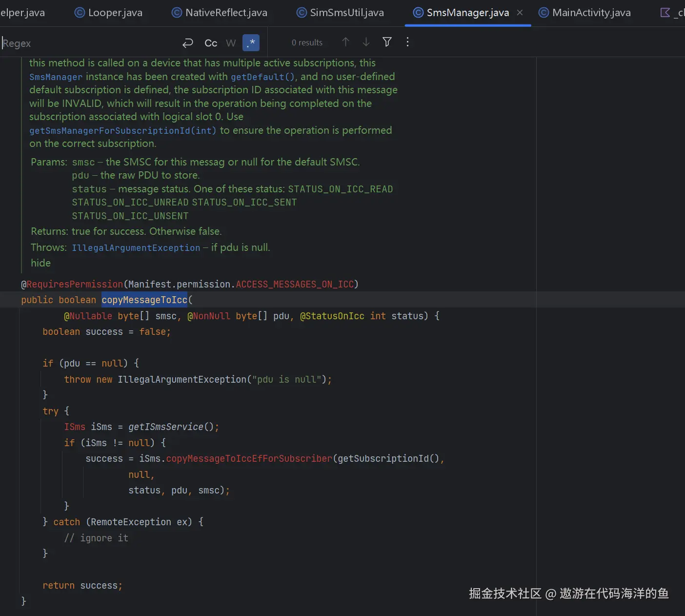Screen dimensions: 685x616
Task: Open the IllegalArgumentException link in Throws
Action: (x=136, y=248)
